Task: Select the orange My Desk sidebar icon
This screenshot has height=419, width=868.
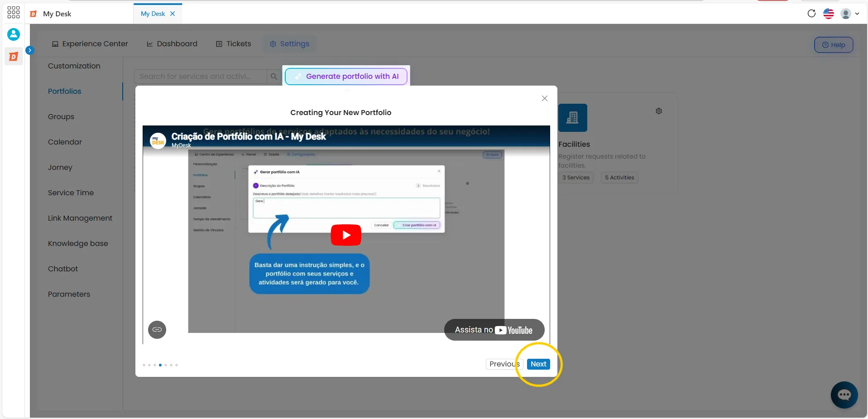Action: point(14,57)
